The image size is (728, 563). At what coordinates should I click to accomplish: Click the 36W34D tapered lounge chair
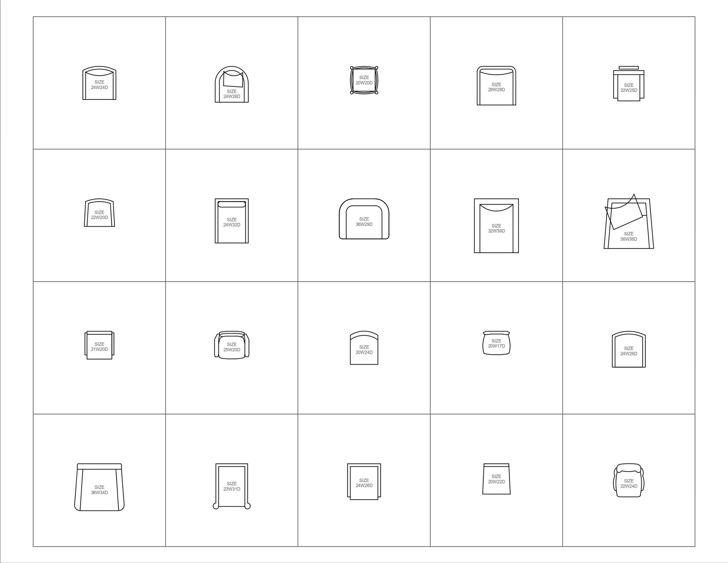click(99, 487)
